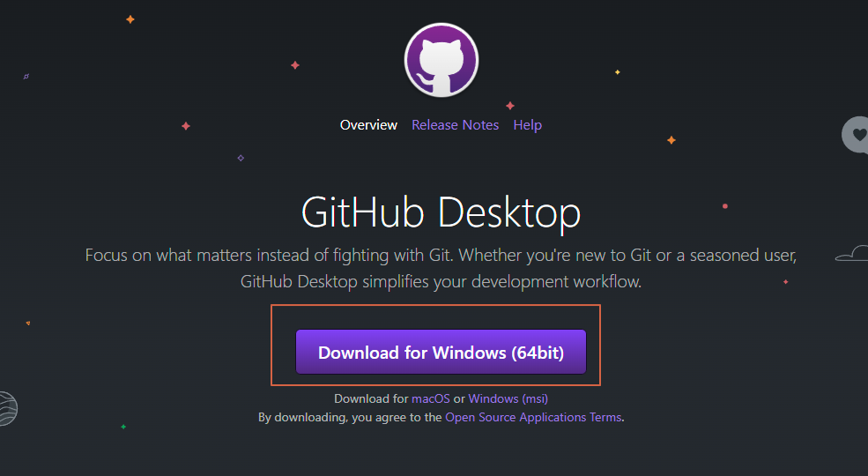Select the Overview tab

pyautogui.click(x=368, y=125)
